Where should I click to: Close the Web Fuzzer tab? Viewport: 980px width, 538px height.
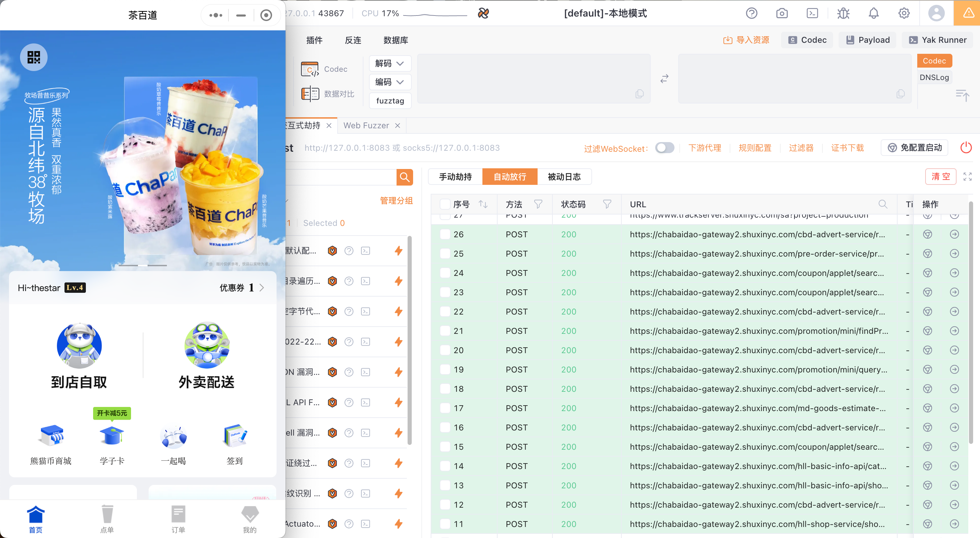397,126
